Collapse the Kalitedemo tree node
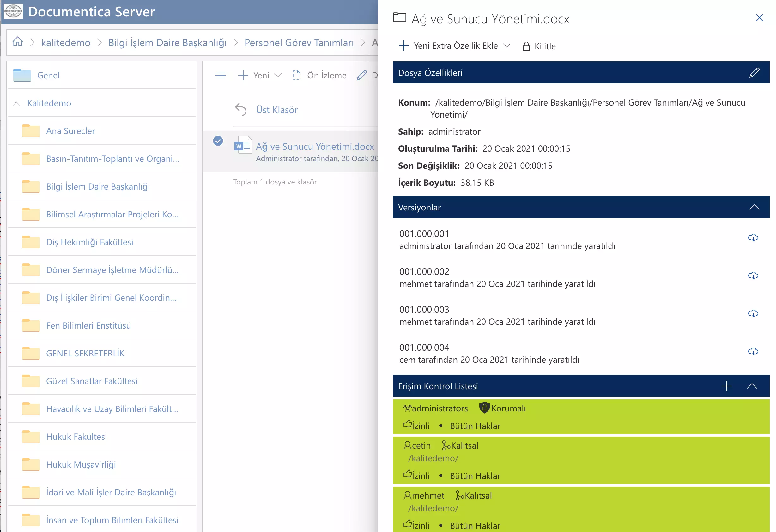 (16, 103)
